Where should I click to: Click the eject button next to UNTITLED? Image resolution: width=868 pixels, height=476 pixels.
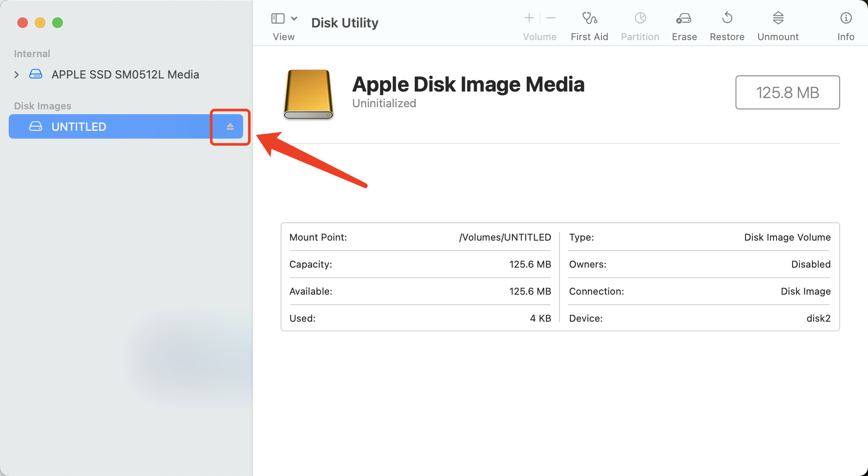pos(230,126)
